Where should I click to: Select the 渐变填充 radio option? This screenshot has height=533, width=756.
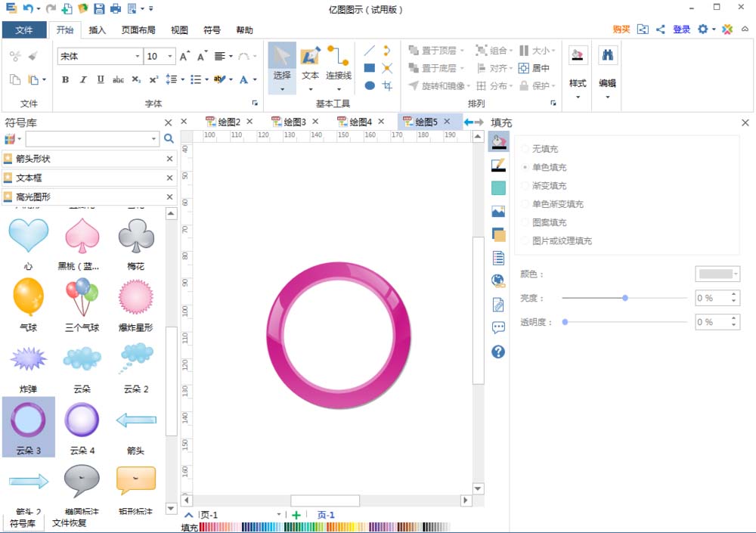point(525,186)
